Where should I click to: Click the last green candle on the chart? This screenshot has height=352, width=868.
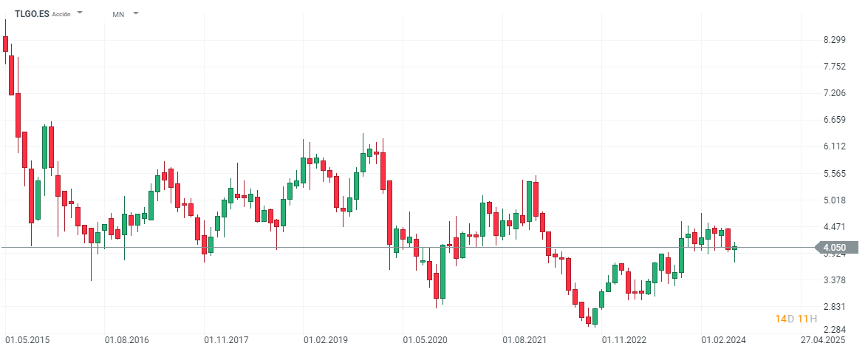(x=734, y=248)
